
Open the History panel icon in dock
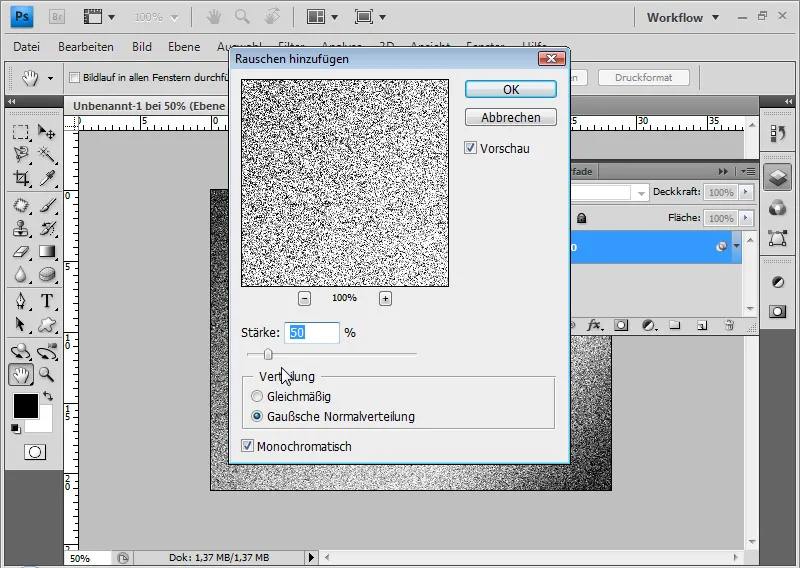click(x=777, y=134)
